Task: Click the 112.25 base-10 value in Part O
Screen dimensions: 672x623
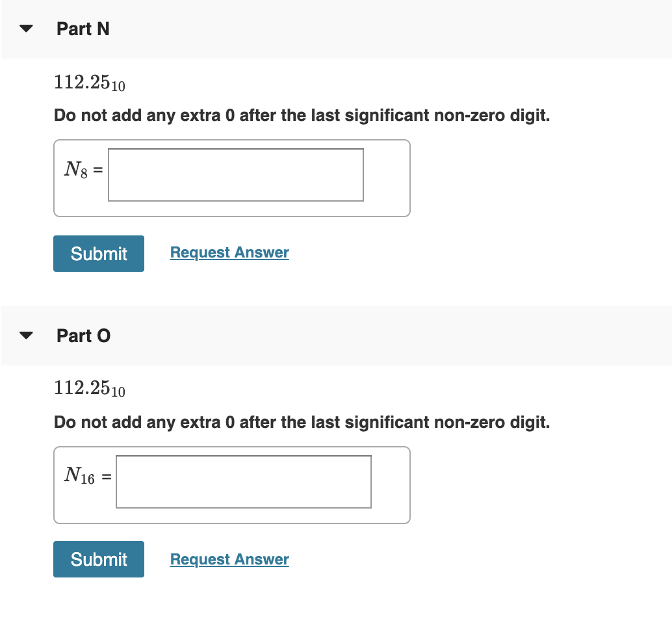Action: 89,389
